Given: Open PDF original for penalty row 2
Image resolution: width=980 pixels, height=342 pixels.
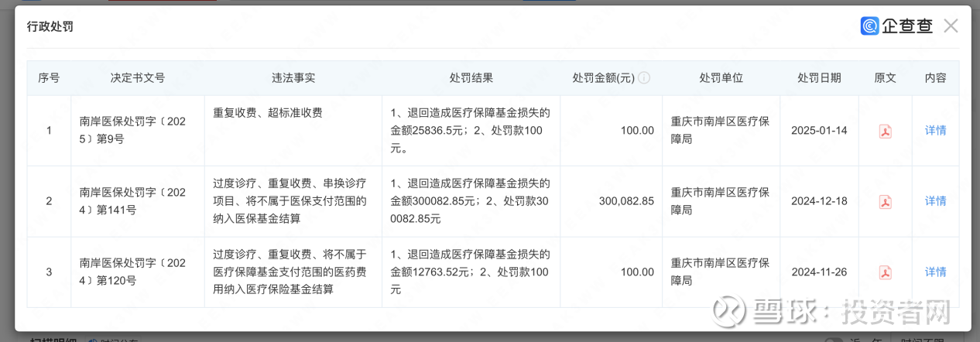Looking at the screenshot, I should (x=885, y=202).
